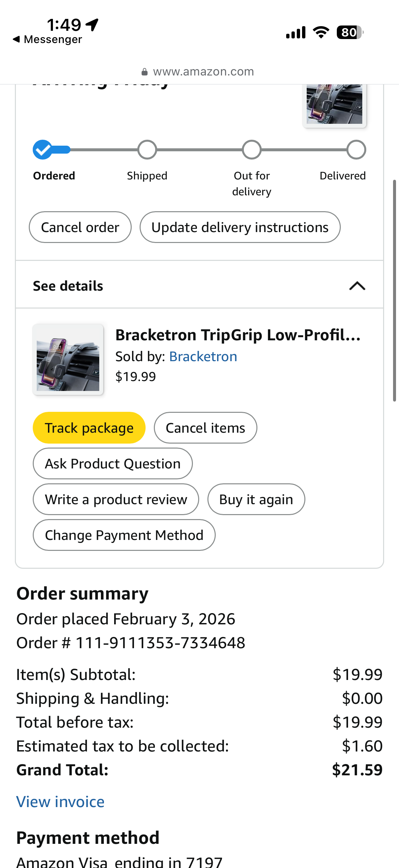Tap the back arrow to Messenger
Viewport: 399px width, 868px height.
16,39
